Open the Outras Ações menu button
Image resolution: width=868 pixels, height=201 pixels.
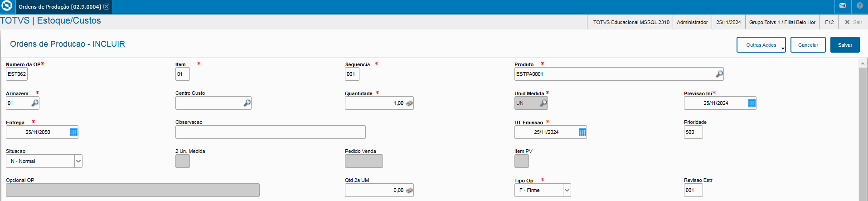tap(761, 45)
